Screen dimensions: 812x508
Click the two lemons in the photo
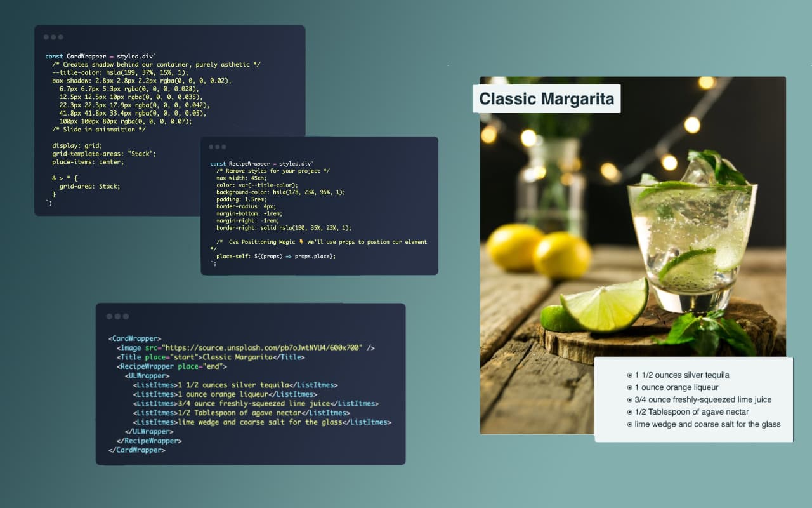click(539, 251)
